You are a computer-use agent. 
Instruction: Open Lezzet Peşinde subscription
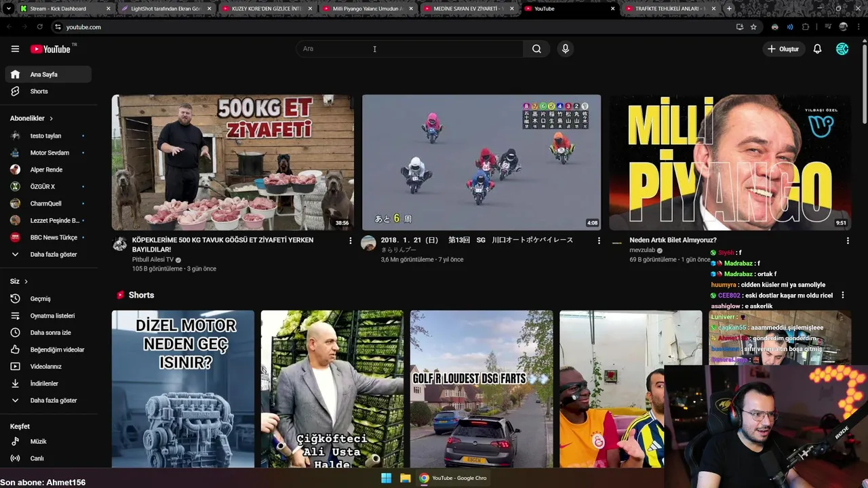point(48,221)
